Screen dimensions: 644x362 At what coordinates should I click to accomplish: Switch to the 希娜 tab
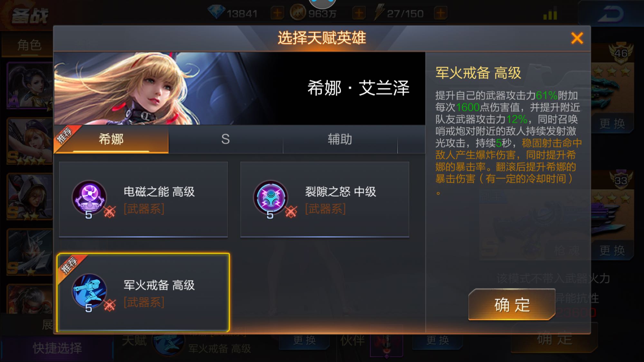tap(111, 139)
